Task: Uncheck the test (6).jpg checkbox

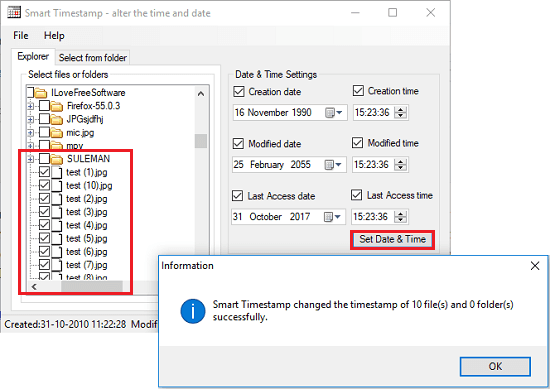Action: (44, 251)
